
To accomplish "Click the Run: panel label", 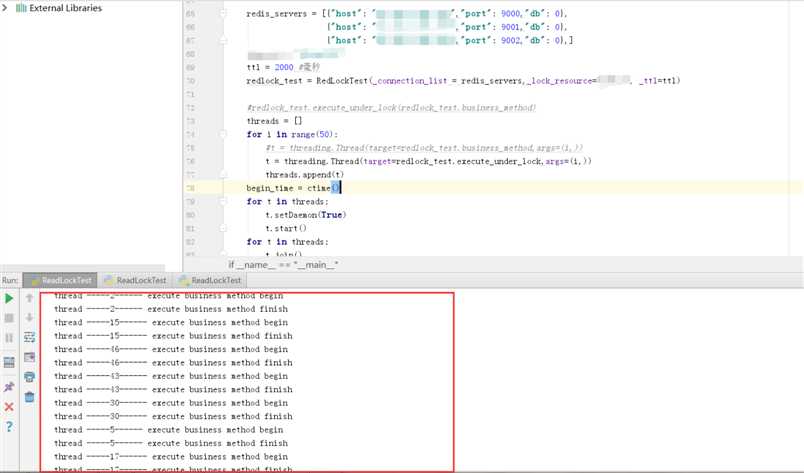I will 10,280.
